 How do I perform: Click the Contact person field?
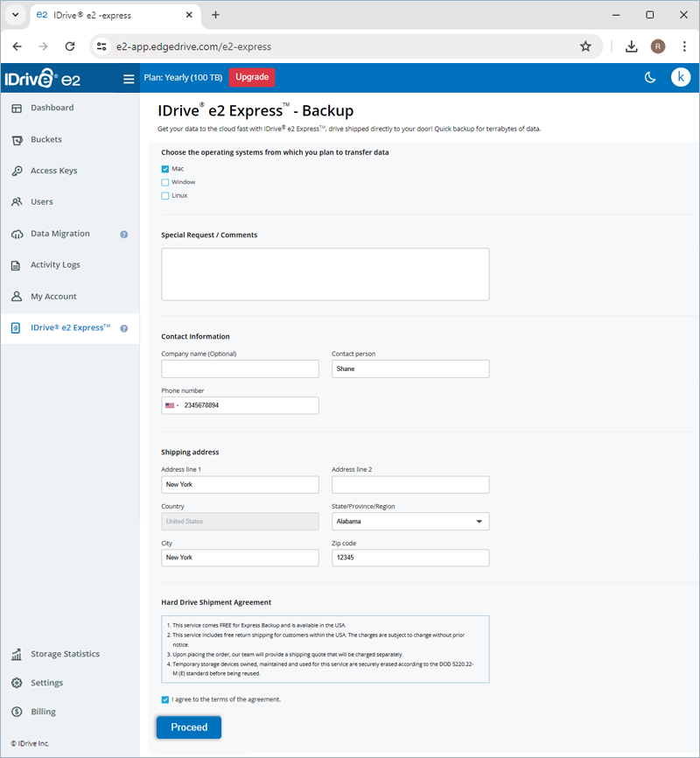tap(410, 369)
